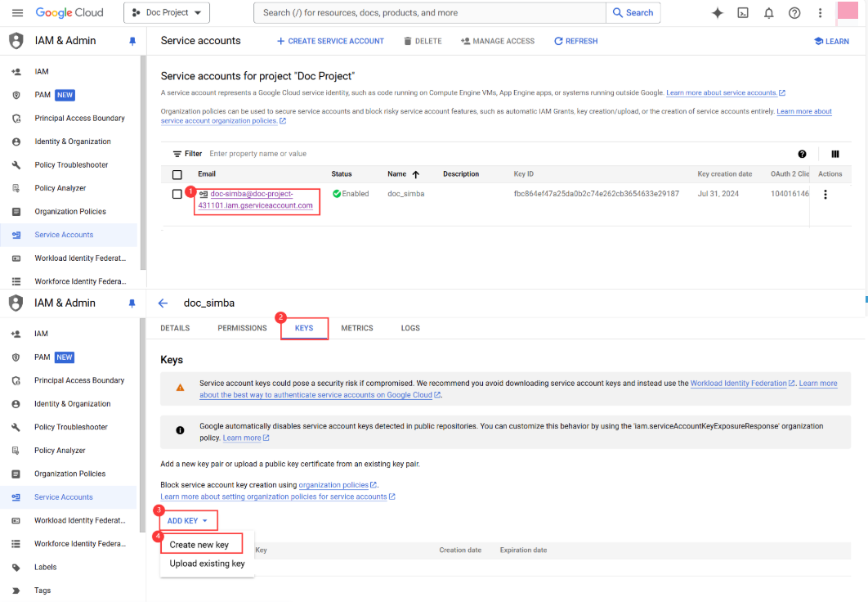868x602 pixels.
Task: Switch to the PERMISSIONS tab
Action: [x=242, y=329]
